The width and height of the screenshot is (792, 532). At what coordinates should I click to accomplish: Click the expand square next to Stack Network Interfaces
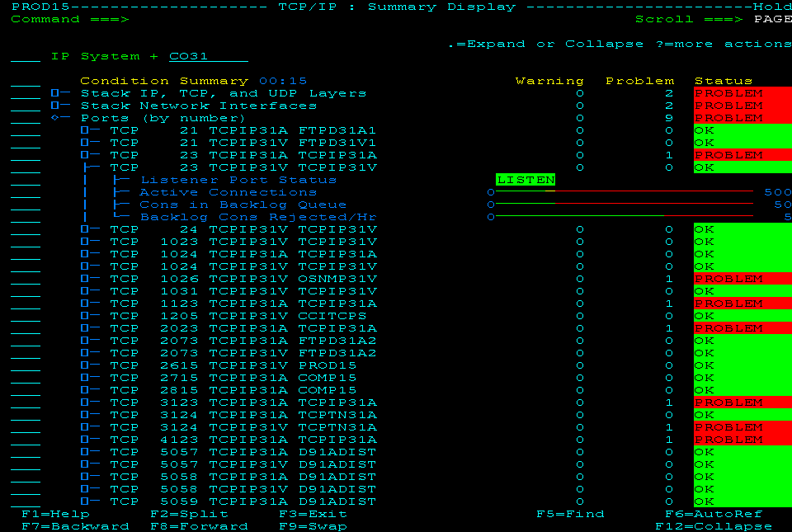53,105
